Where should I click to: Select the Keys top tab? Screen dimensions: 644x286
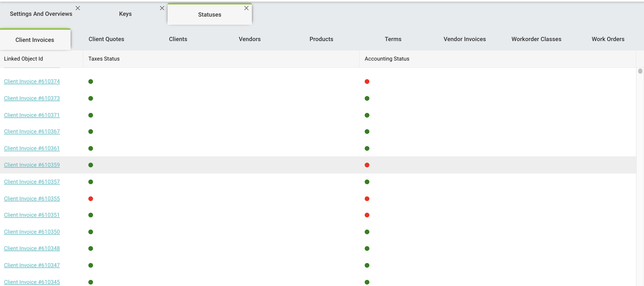(125, 14)
